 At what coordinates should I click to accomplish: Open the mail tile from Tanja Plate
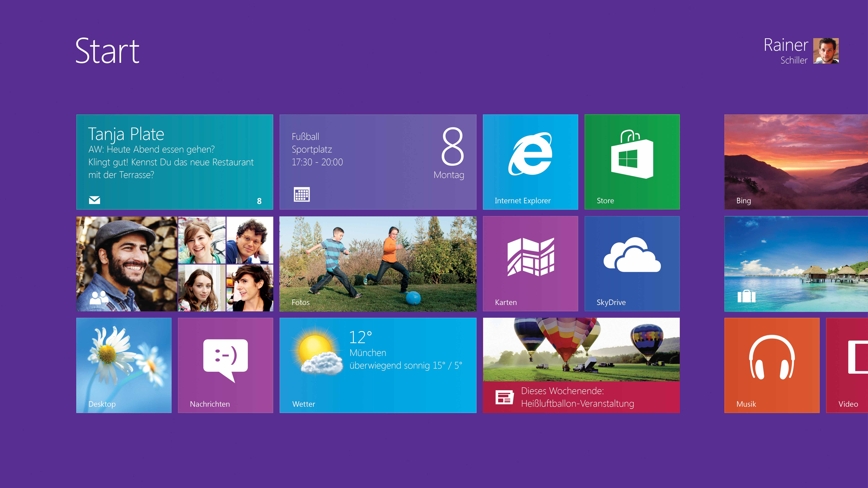coord(175,162)
